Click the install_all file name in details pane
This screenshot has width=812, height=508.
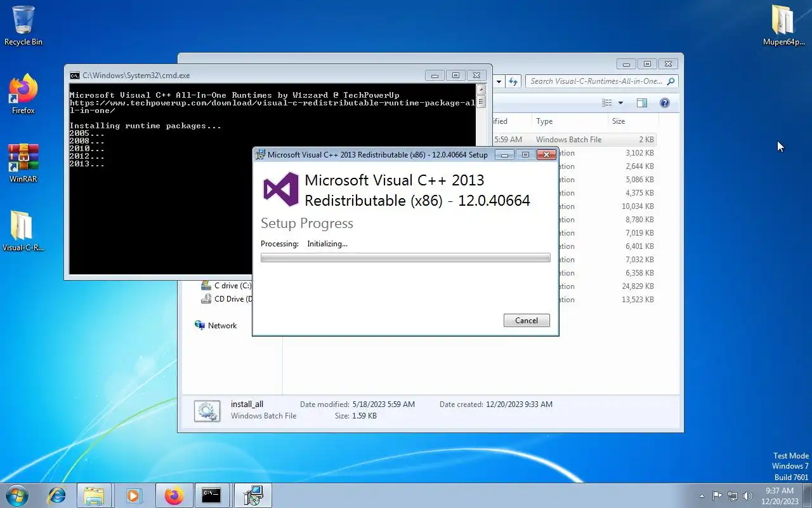[x=247, y=404]
